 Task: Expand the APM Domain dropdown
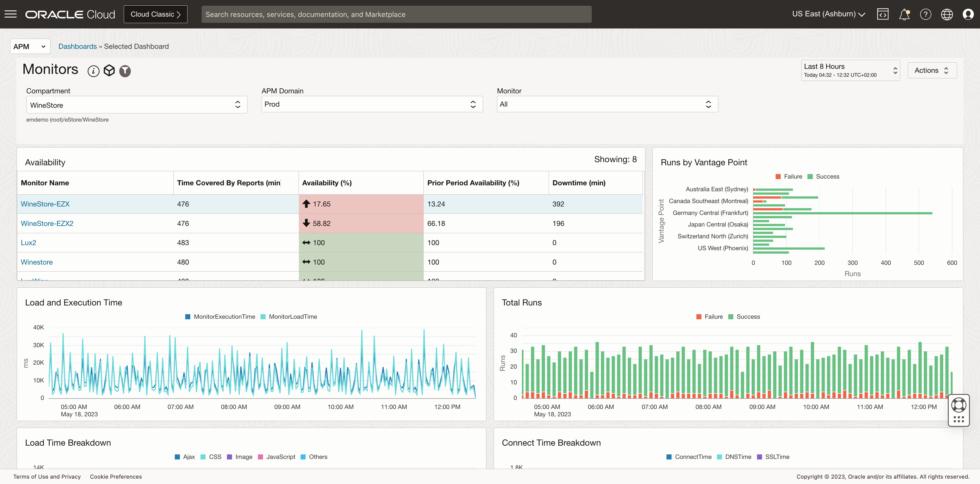click(372, 104)
